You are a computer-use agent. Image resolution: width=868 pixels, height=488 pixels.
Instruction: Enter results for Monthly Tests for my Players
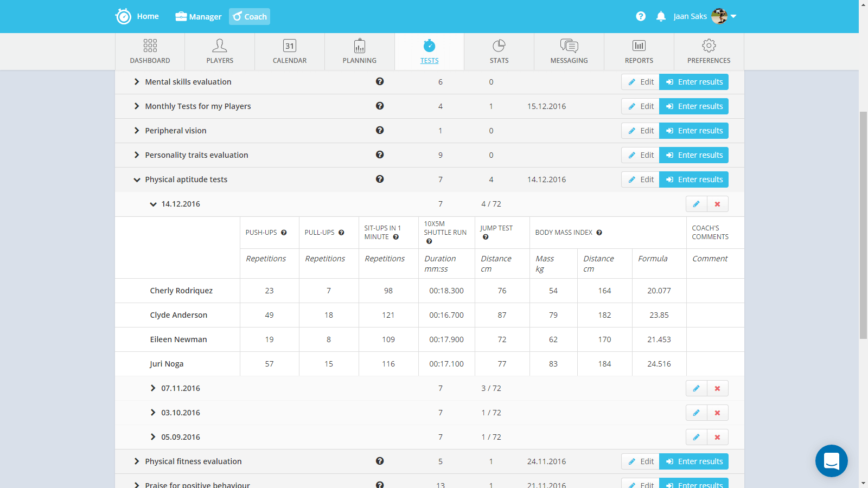pos(694,106)
